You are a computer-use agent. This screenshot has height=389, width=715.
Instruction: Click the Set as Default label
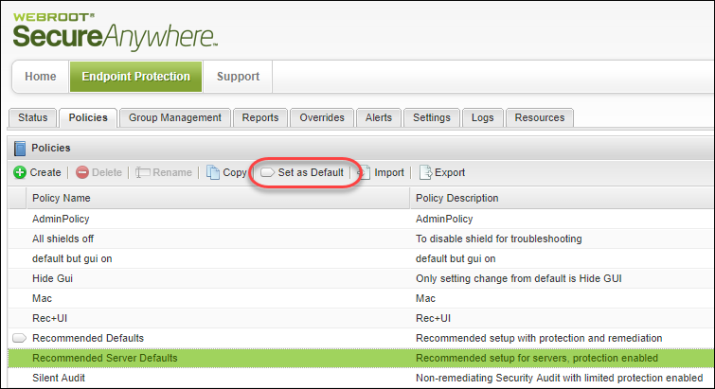click(311, 172)
